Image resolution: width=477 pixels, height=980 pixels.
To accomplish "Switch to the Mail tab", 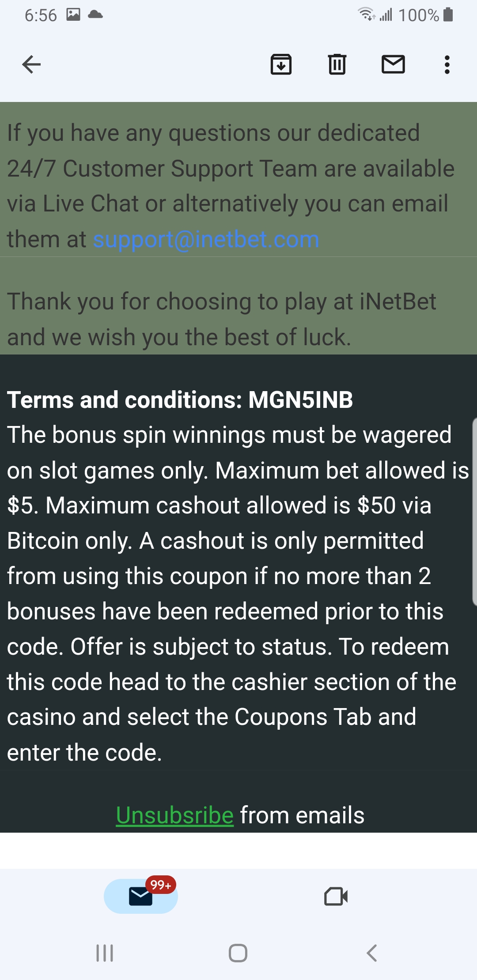I will click(x=140, y=896).
